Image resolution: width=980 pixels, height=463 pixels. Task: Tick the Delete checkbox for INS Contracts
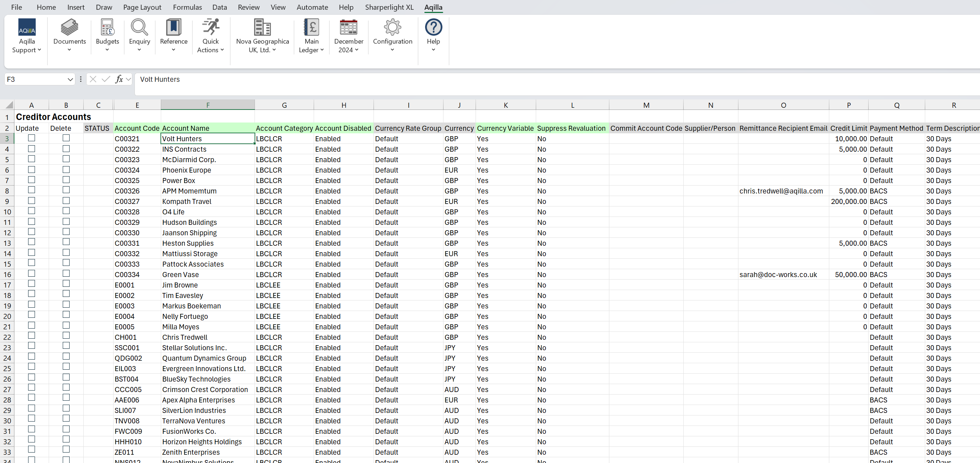pos(66,149)
